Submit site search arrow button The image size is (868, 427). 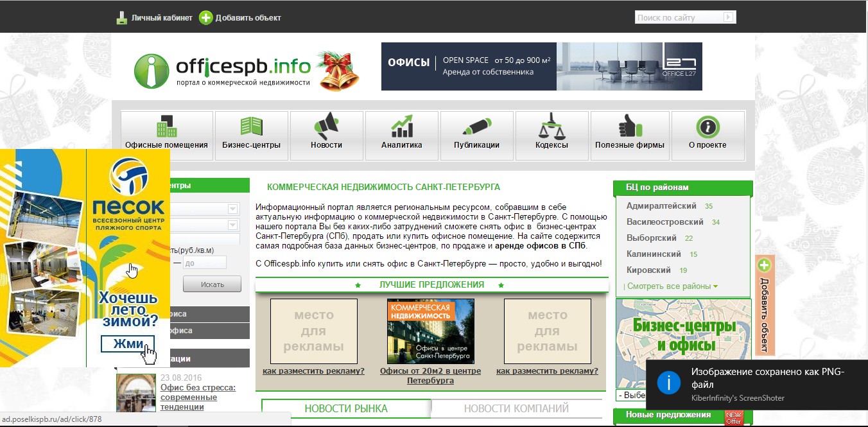pyautogui.click(x=728, y=17)
